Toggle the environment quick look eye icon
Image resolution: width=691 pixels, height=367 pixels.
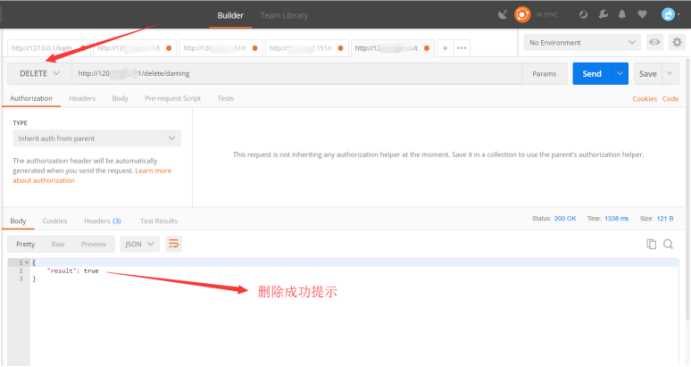click(654, 42)
